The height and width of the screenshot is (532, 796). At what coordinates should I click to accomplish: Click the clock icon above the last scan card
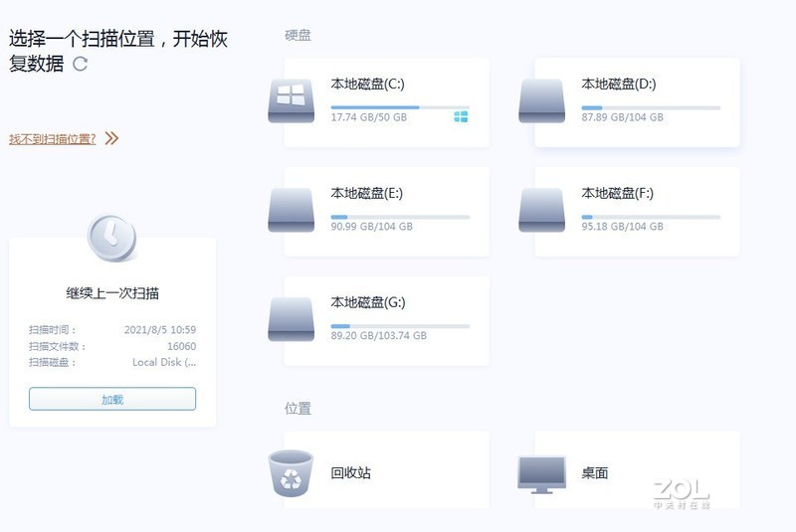(x=111, y=237)
